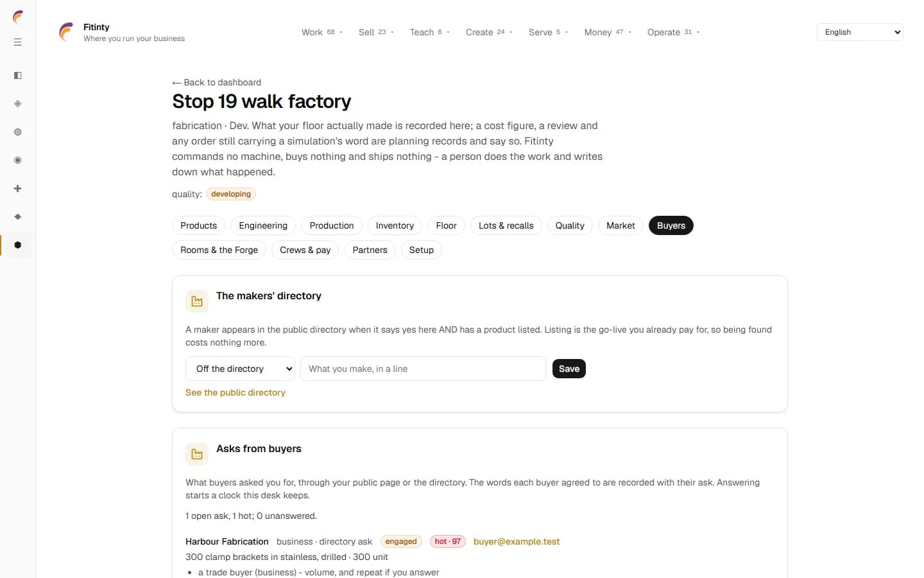
Task: Click the plus-shaped sidebar icon
Action: point(18,189)
